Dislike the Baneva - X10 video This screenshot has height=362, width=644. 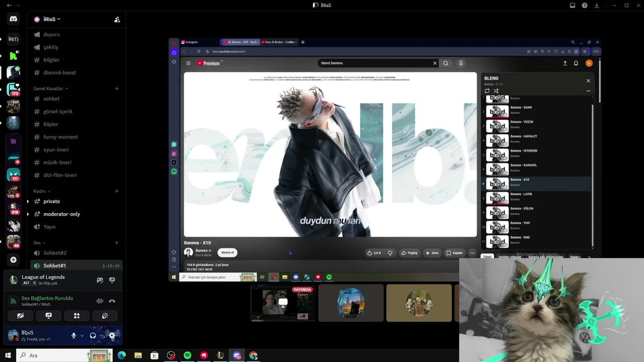[x=390, y=253]
